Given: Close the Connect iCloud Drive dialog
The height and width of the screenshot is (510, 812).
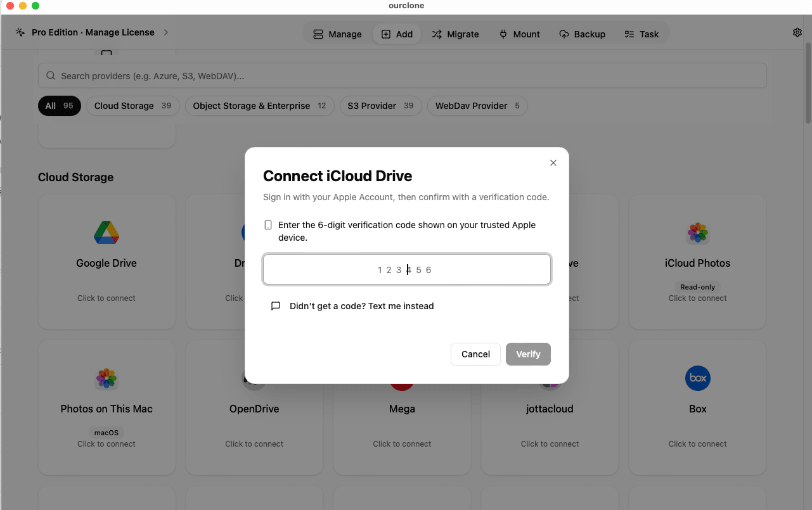Looking at the screenshot, I should pos(553,163).
